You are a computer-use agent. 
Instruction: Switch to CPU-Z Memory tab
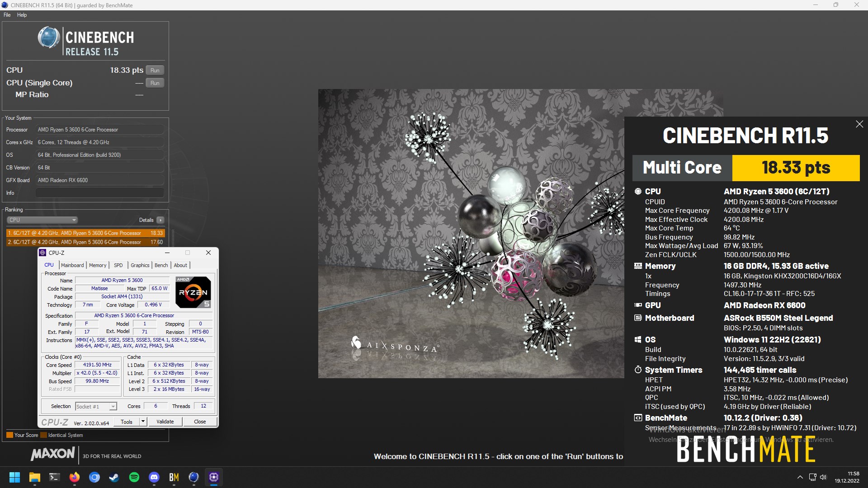click(98, 265)
